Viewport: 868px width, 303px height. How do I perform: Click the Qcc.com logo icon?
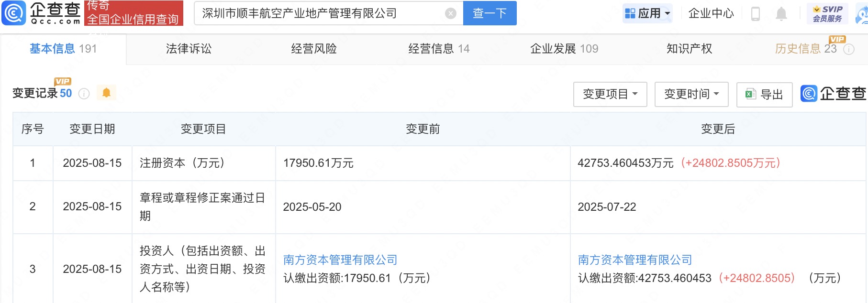14,13
